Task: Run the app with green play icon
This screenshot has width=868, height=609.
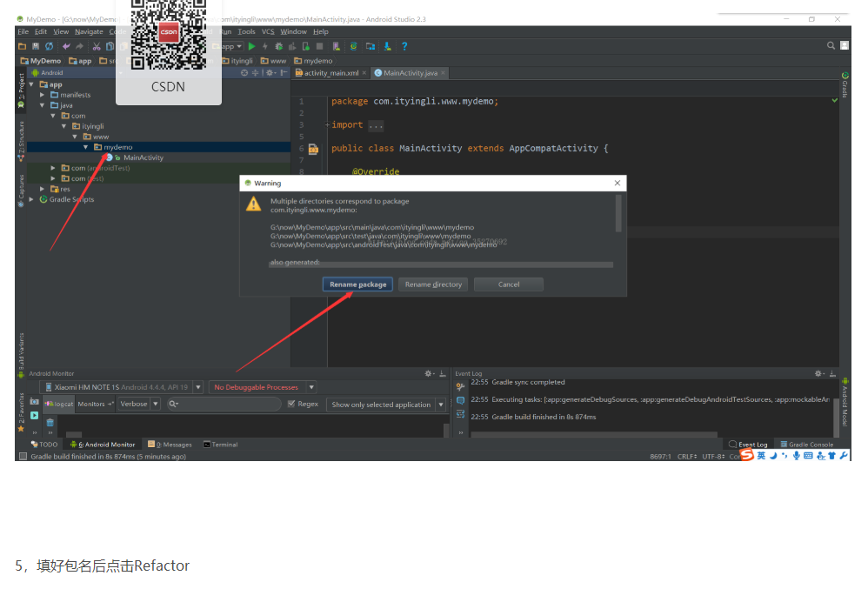Action: coord(252,46)
